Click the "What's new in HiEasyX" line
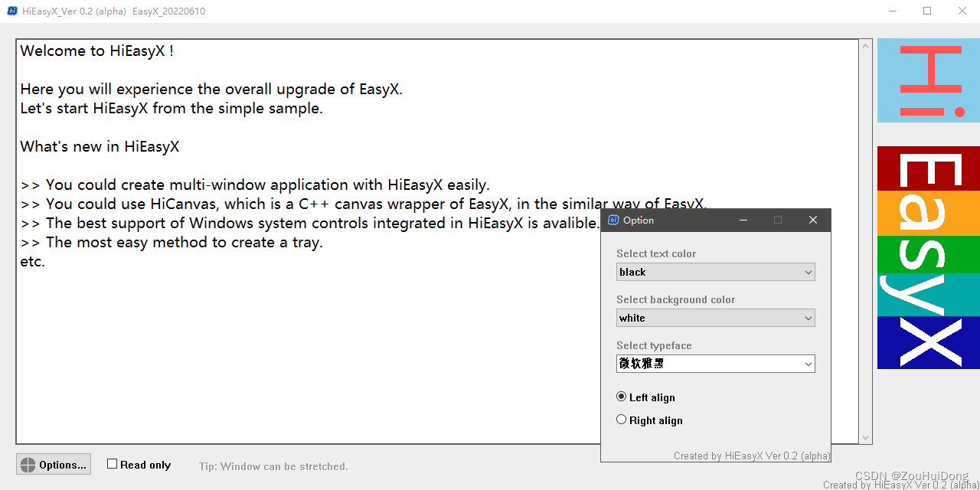 click(x=100, y=147)
